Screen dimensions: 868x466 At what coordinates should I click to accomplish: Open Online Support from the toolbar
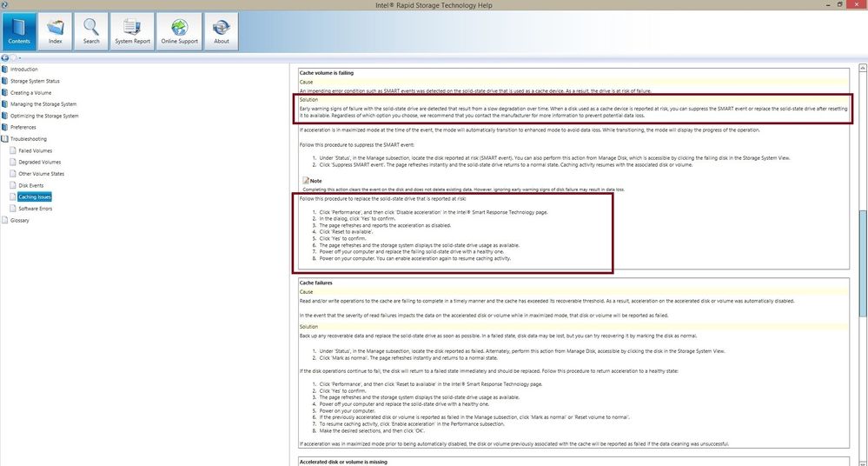coord(179,31)
